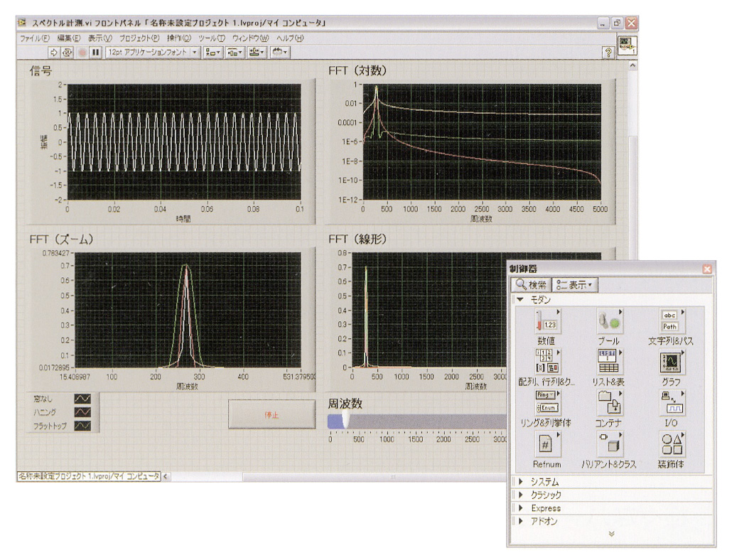Open the ファイル(F) menu
732x560 pixels.
[35, 38]
